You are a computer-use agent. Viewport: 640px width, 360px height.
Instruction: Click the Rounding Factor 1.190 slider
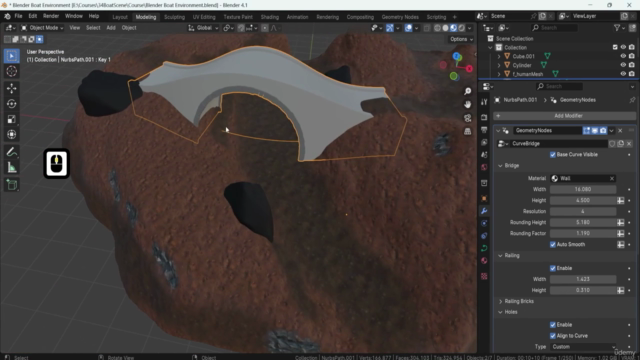pyautogui.click(x=583, y=233)
